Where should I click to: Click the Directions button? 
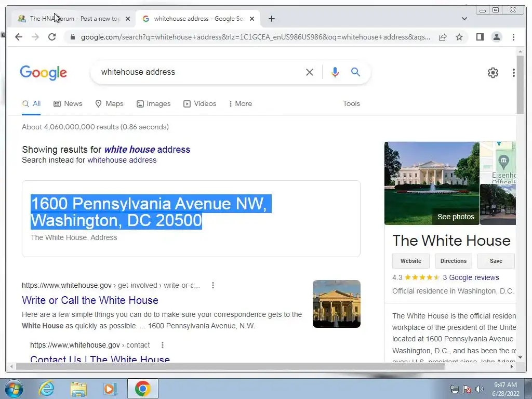coord(453,261)
